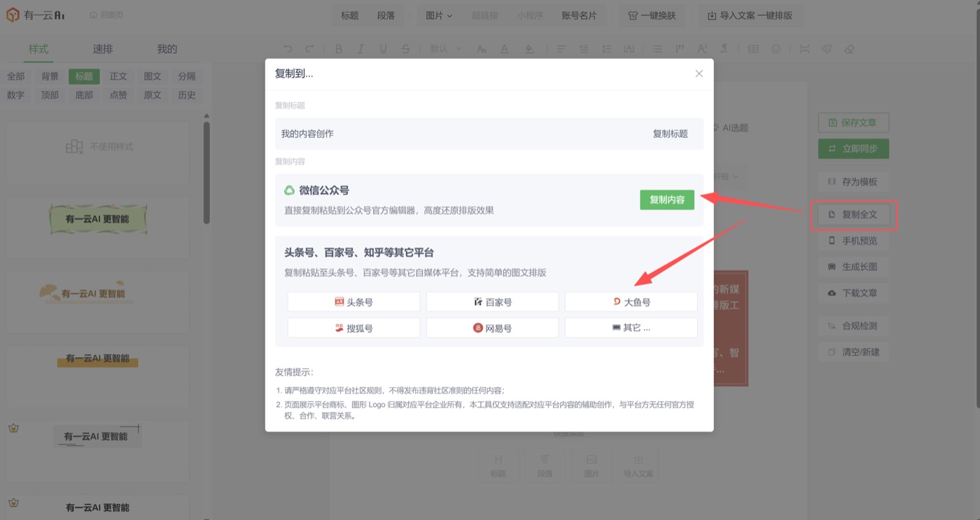The height and width of the screenshot is (520, 980).
Task: Click the eraser clear-format icon
Action: (849, 49)
